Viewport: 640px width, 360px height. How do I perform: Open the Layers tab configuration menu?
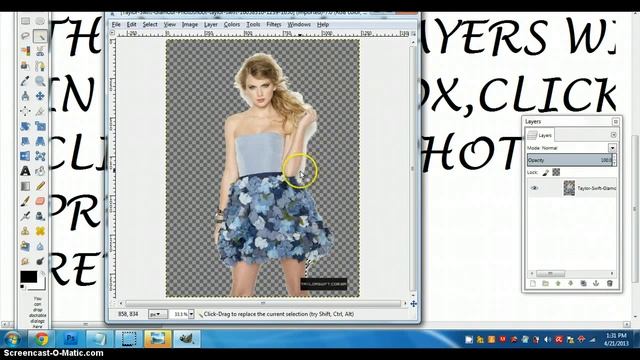(x=613, y=135)
